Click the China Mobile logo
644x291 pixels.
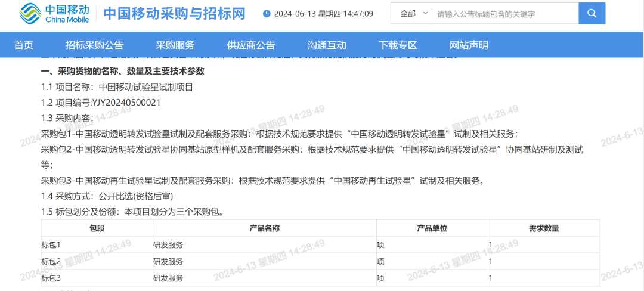(54, 14)
